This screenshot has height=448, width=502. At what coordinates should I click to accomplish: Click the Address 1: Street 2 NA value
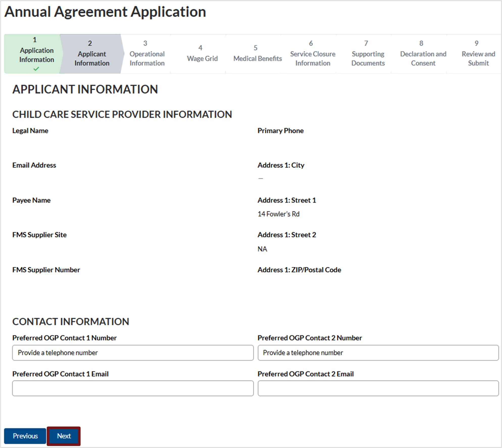tap(262, 249)
